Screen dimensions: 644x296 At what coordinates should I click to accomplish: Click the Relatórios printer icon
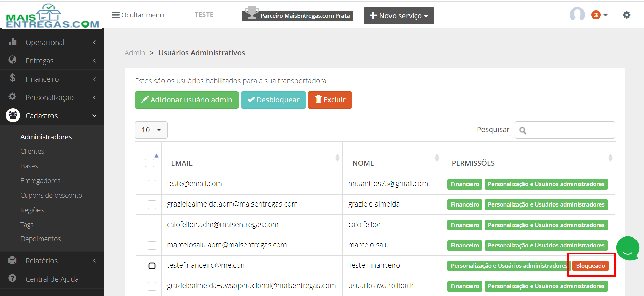click(13, 260)
